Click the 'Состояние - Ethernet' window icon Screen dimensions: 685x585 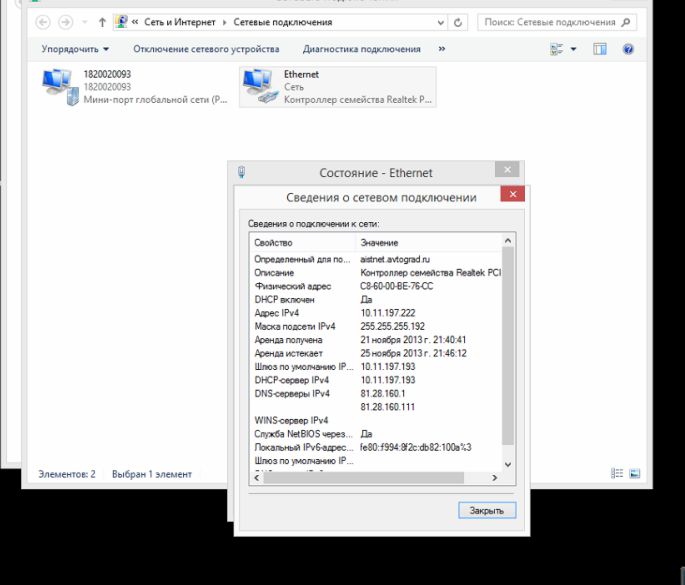pos(242,173)
